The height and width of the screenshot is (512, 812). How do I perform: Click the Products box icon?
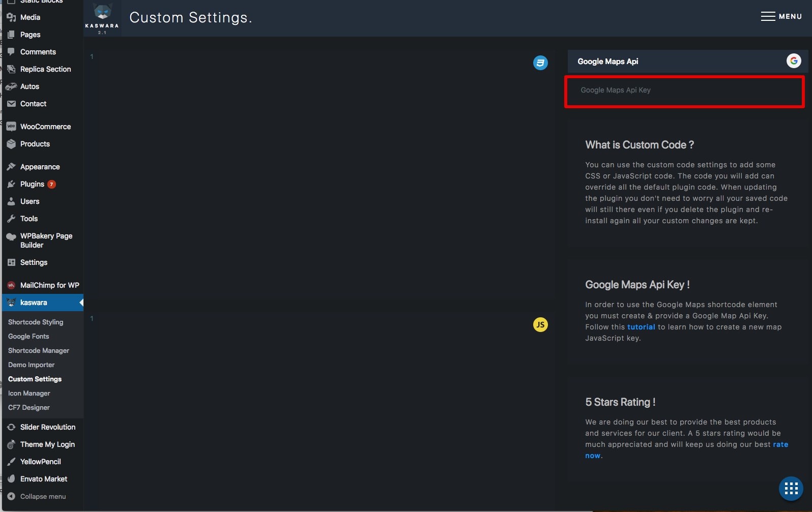[x=11, y=144]
